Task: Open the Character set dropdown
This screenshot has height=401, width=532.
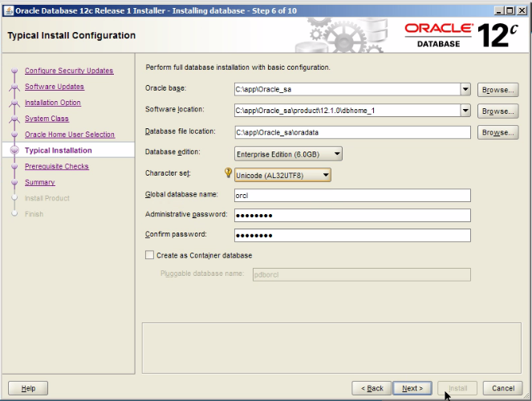Action: 282,176
